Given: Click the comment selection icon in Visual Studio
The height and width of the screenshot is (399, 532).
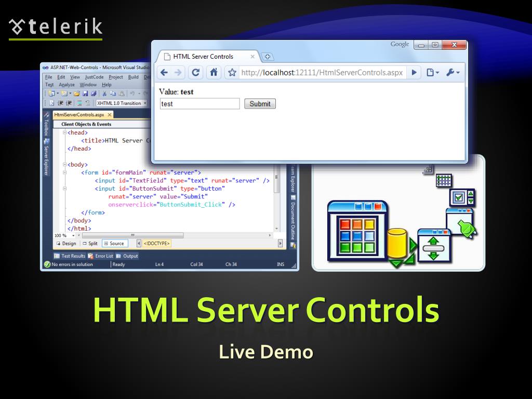Looking at the screenshot, I should point(79,103).
